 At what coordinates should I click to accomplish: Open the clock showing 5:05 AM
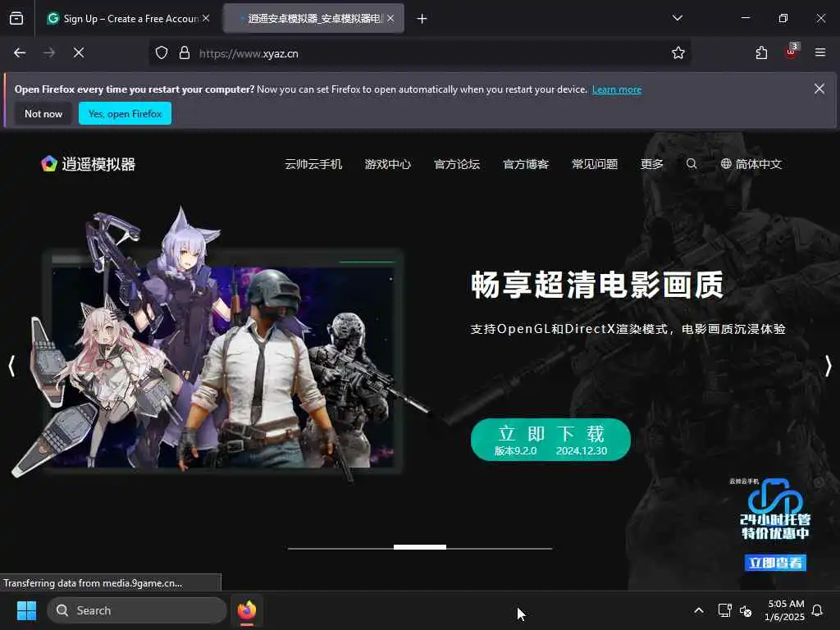(784, 610)
